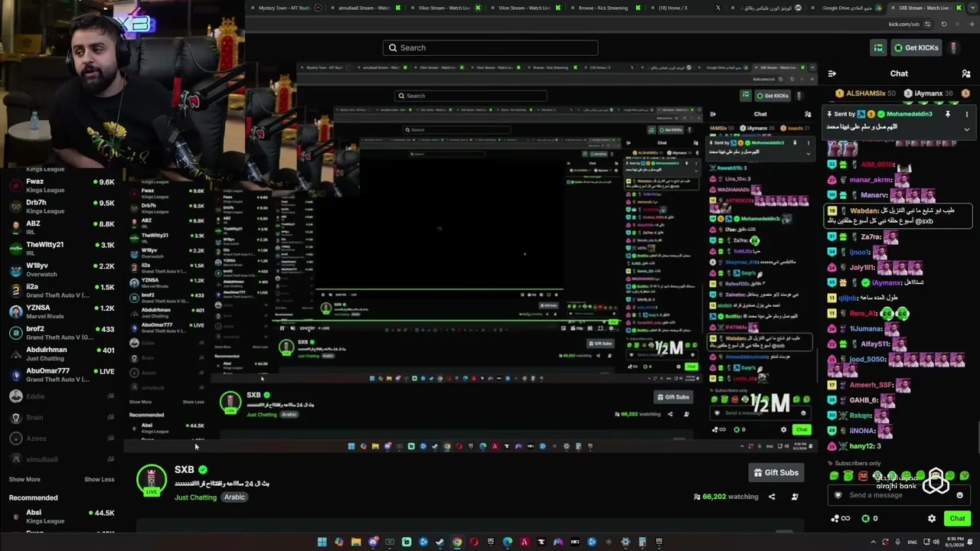Image resolution: width=980 pixels, height=551 pixels.
Task: Switch to the (18) Home / X tab
Action: click(685, 8)
